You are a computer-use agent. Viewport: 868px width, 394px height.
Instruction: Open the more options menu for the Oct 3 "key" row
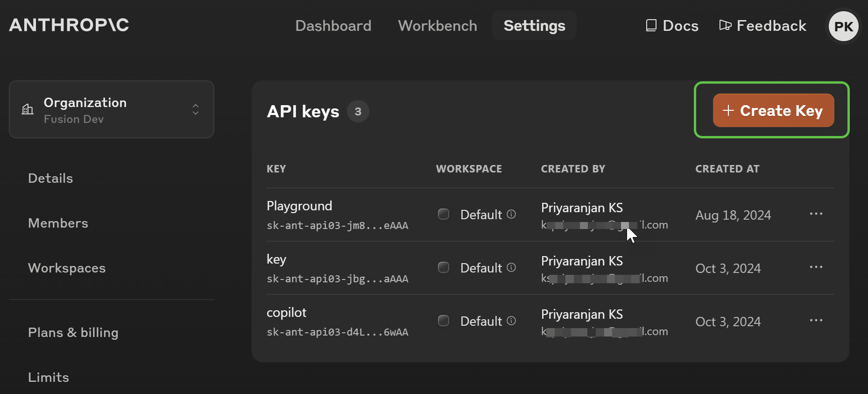(x=816, y=267)
